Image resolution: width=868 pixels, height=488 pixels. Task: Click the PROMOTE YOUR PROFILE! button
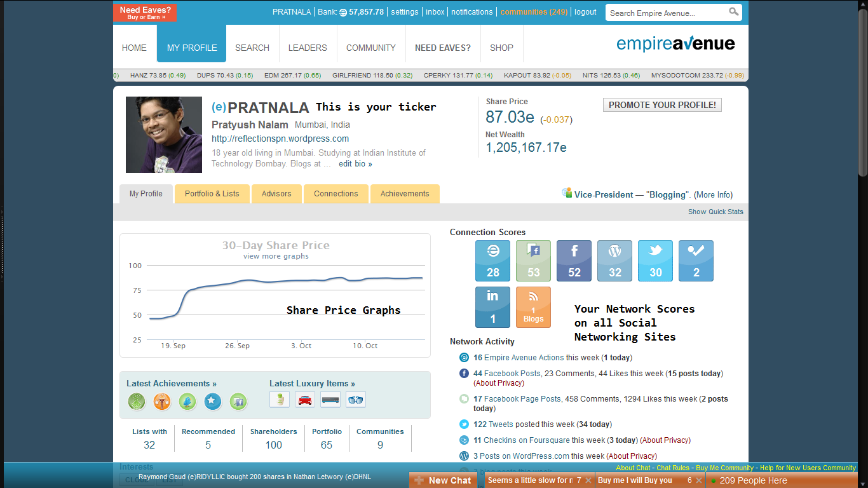(662, 105)
